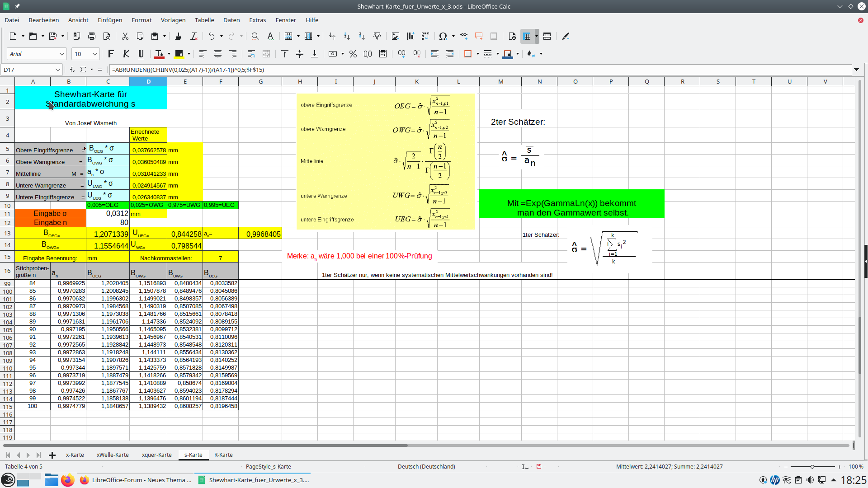The width and height of the screenshot is (868, 488).
Task: Open the Vorlagen menu
Action: pyautogui.click(x=173, y=20)
